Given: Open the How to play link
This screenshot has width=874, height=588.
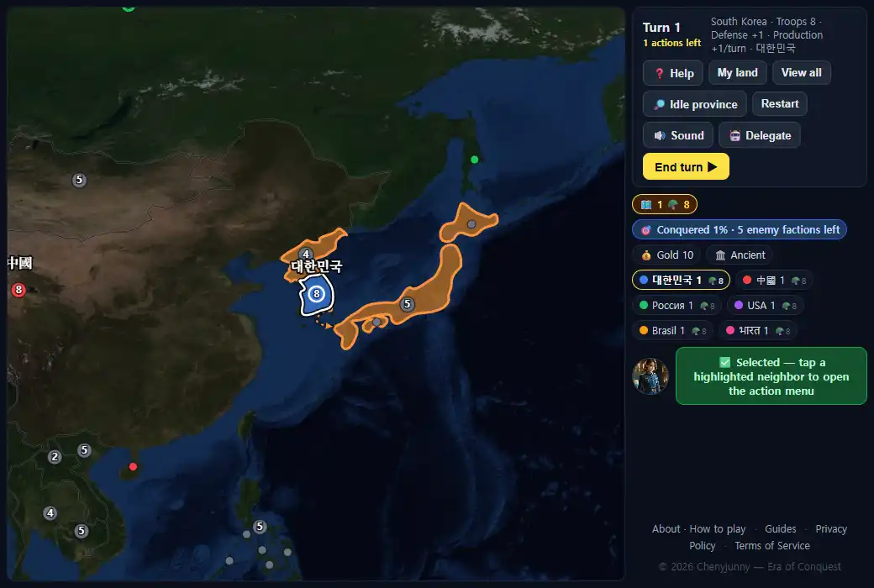Looking at the screenshot, I should [718, 529].
